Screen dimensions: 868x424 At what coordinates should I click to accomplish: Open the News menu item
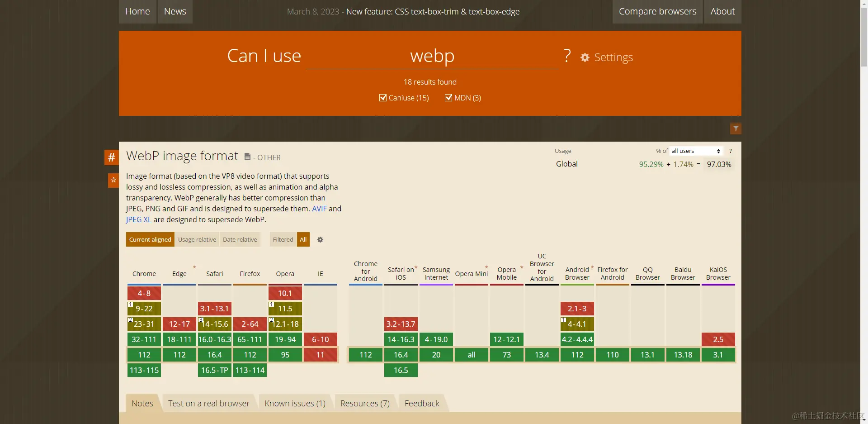point(175,11)
